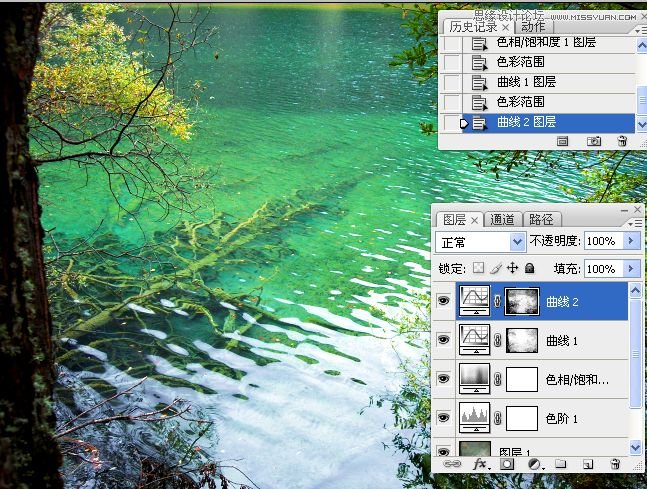Switch to the 历史记录 tab
This screenshot has height=489, width=647.
pyautogui.click(x=473, y=27)
